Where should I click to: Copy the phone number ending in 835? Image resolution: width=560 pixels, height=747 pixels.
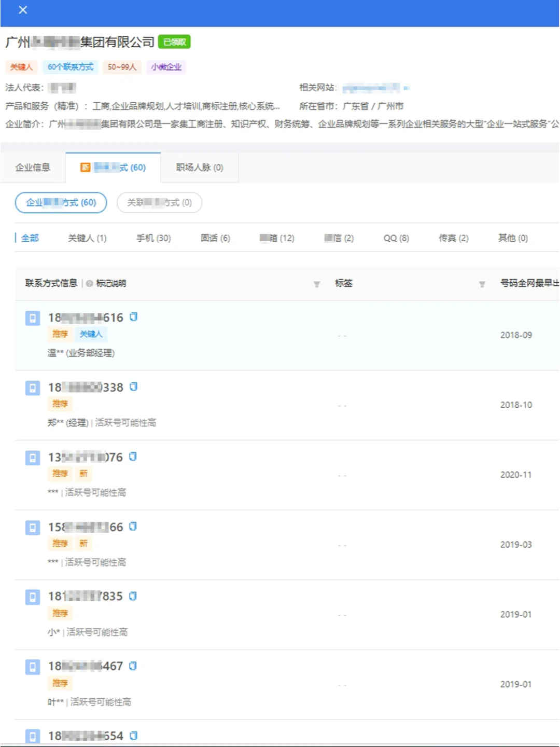coord(133,596)
